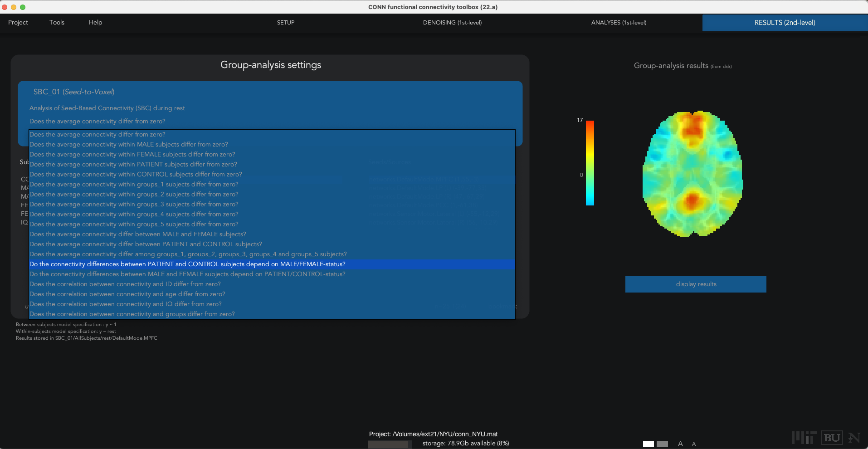868x449 pixels.
Task: Choose 'differ between MALE and FEMALE subjects' option
Action: 138,234
